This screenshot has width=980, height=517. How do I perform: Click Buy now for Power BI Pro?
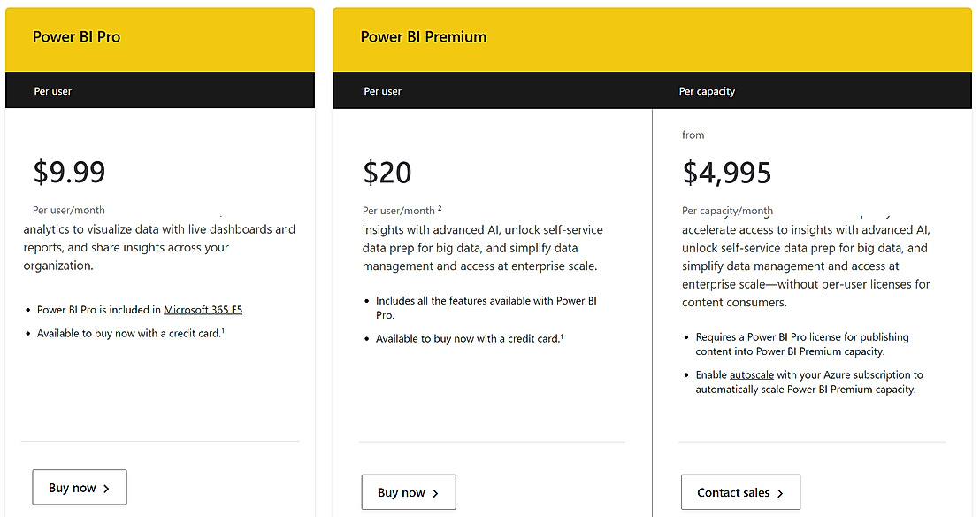pyautogui.click(x=80, y=487)
